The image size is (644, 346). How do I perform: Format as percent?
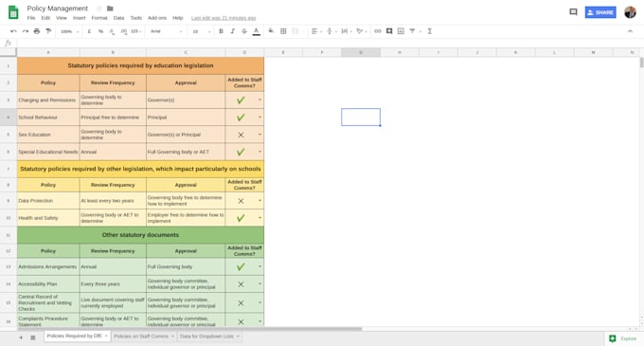[x=100, y=31]
